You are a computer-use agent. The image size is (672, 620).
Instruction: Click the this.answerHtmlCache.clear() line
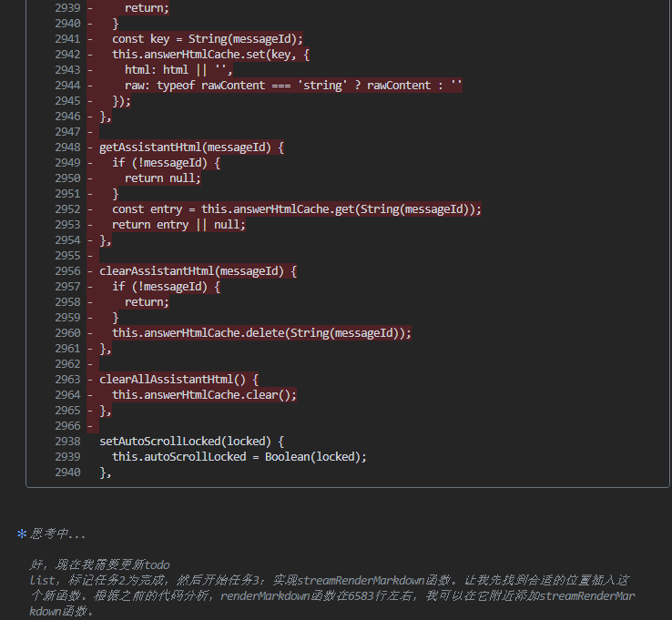click(204, 395)
